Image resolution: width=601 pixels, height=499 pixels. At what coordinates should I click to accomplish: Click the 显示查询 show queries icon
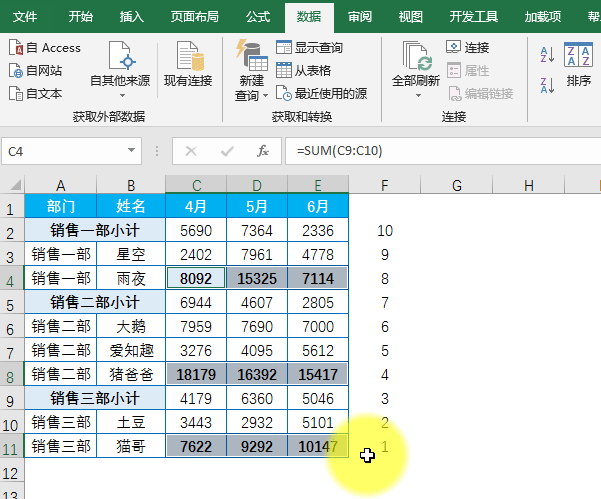(x=283, y=48)
